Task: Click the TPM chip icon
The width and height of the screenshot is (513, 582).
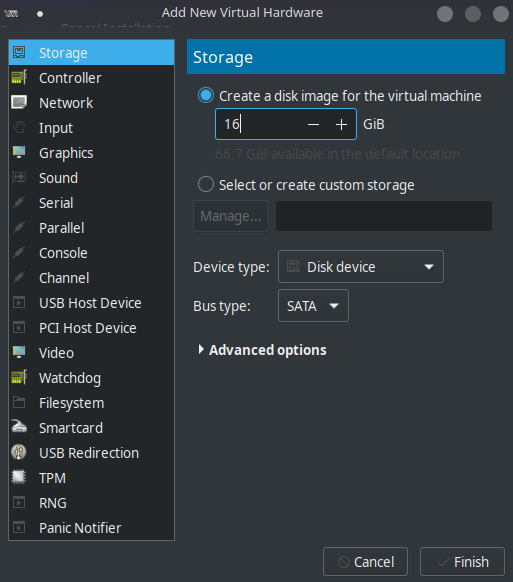Action: point(19,477)
